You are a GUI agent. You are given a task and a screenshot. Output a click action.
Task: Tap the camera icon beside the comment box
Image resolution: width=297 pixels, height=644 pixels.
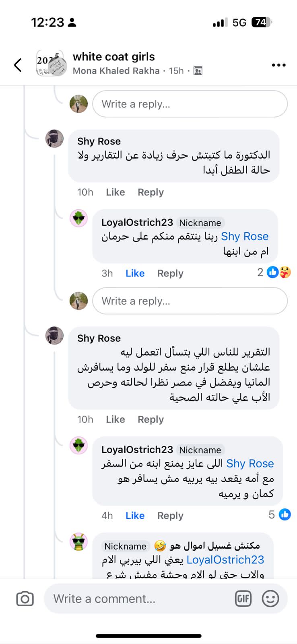[25, 599]
